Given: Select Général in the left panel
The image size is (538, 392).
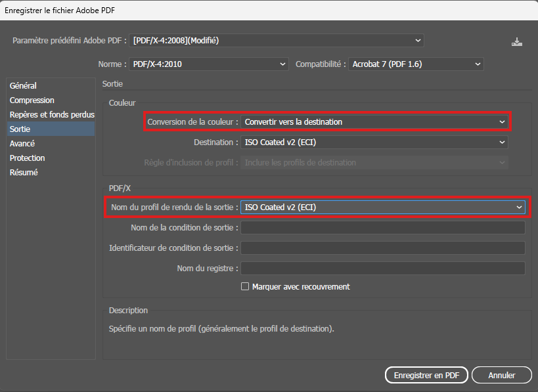Looking at the screenshot, I should coord(24,86).
